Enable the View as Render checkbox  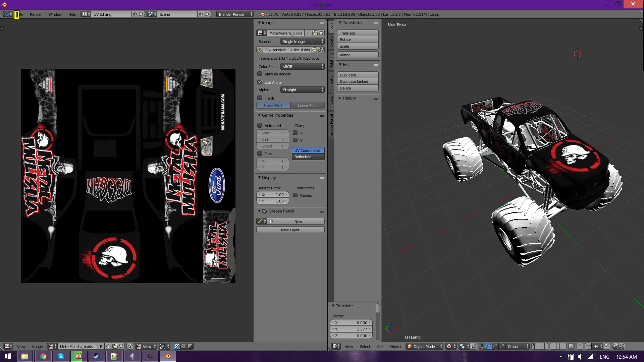point(260,74)
